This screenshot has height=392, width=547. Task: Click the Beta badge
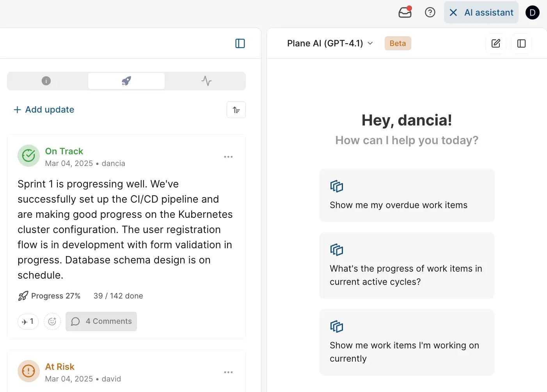point(398,43)
